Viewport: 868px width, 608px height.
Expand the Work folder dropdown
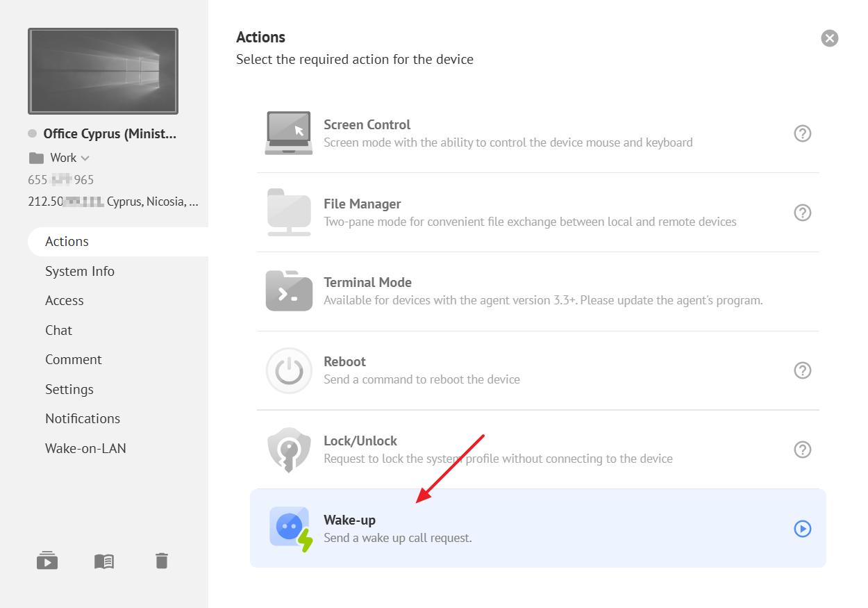[85, 158]
